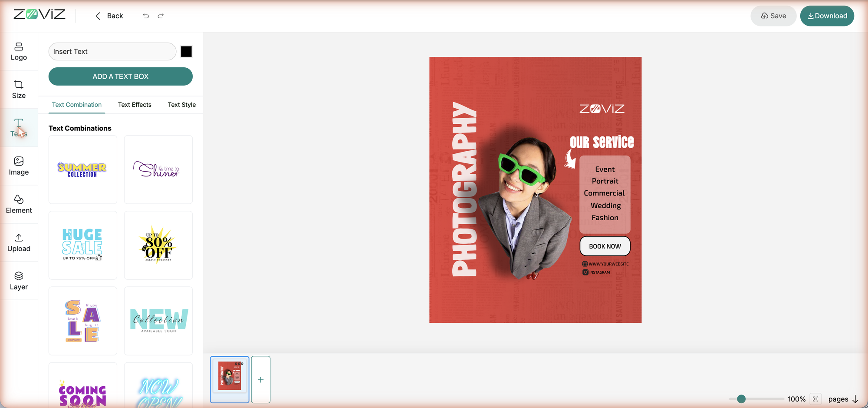Select the New Collection text combination
The image size is (868, 408).
(158, 321)
